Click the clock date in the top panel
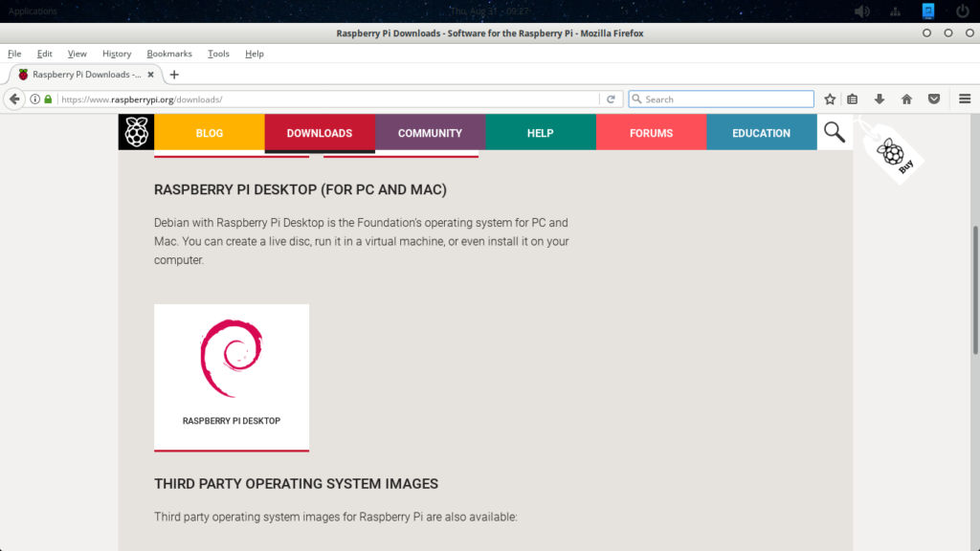The height and width of the screenshot is (551, 980). click(x=490, y=11)
